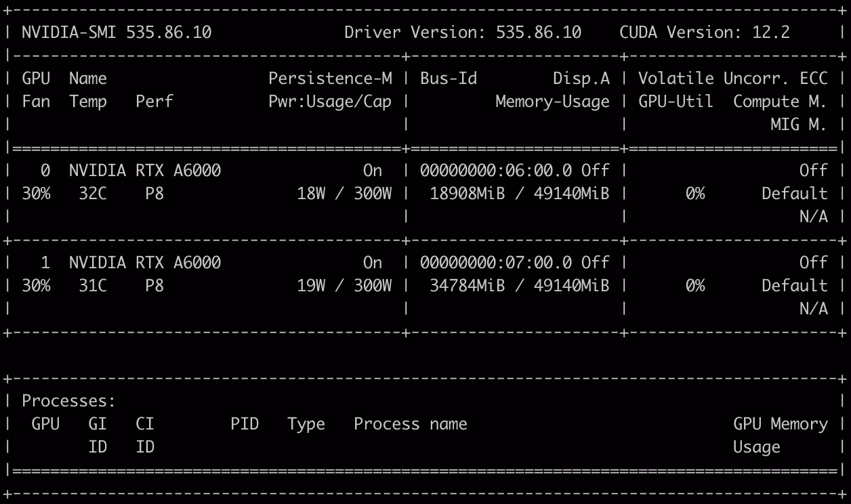This screenshot has height=504, width=851.
Task: Click the MIG M. header
Action: (800, 125)
